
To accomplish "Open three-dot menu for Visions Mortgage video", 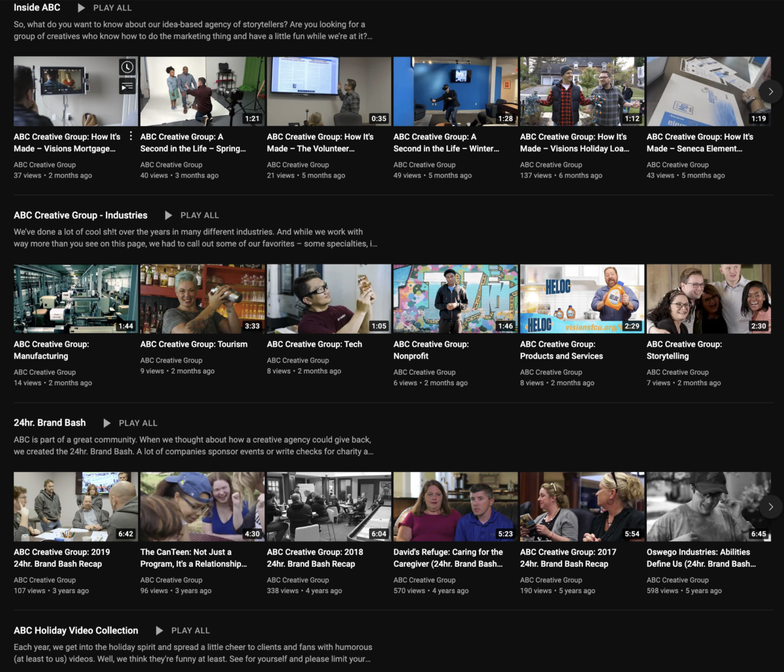I will coord(131,136).
